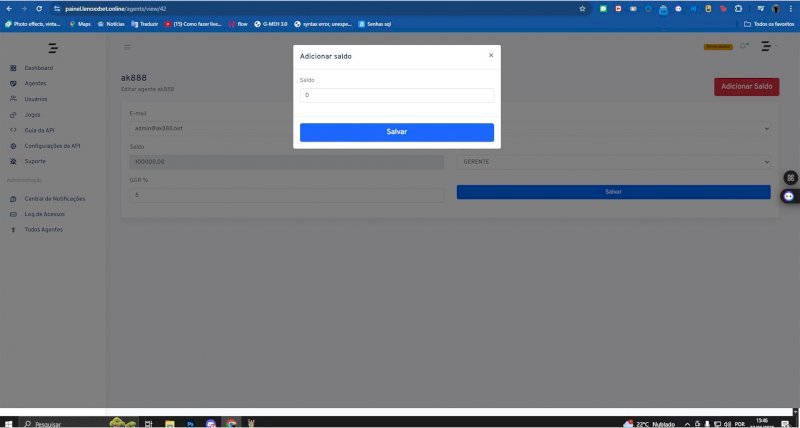Open Suporte in the sidebar
This screenshot has width=800, height=428.
coord(35,161)
